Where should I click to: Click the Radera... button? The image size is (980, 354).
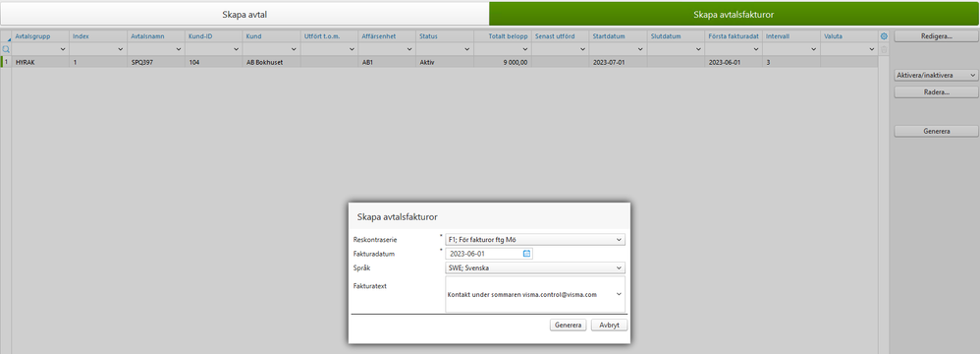point(936,92)
